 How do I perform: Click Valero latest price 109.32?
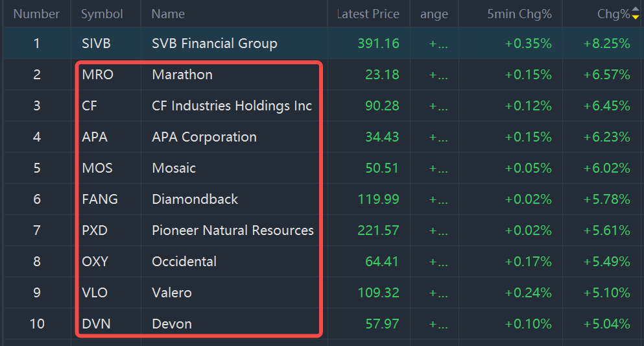378,293
